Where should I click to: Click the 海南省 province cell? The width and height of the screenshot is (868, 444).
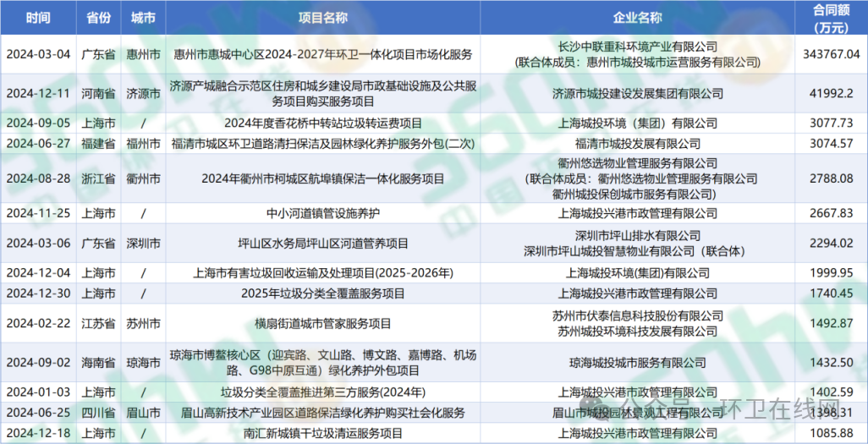coord(97,362)
